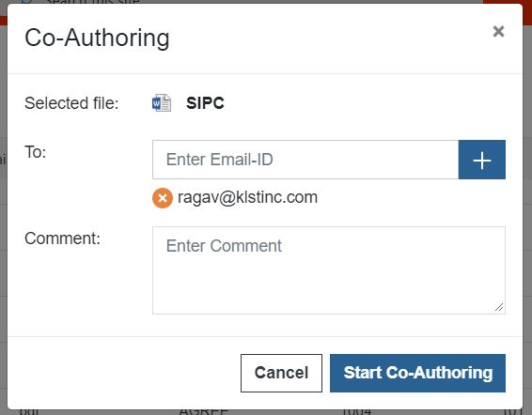Click the Co-Authoring dialog title
This screenshot has height=415, width=532.
(x=97, y=38)
